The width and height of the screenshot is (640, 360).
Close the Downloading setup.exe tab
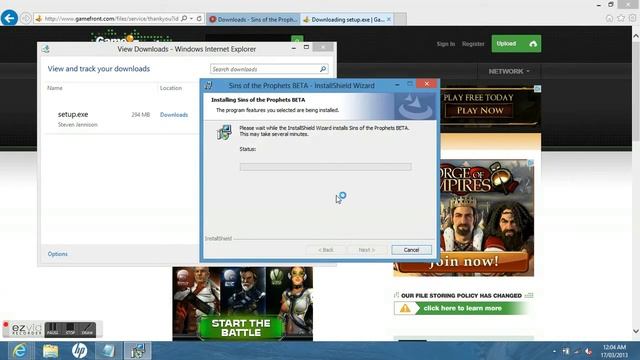[389, 19]
